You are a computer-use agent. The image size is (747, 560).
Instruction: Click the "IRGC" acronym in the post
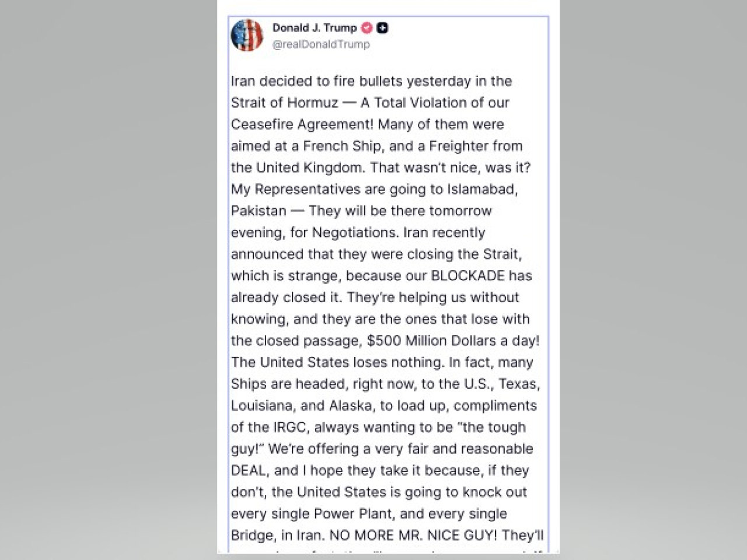(x=289, y=427)
